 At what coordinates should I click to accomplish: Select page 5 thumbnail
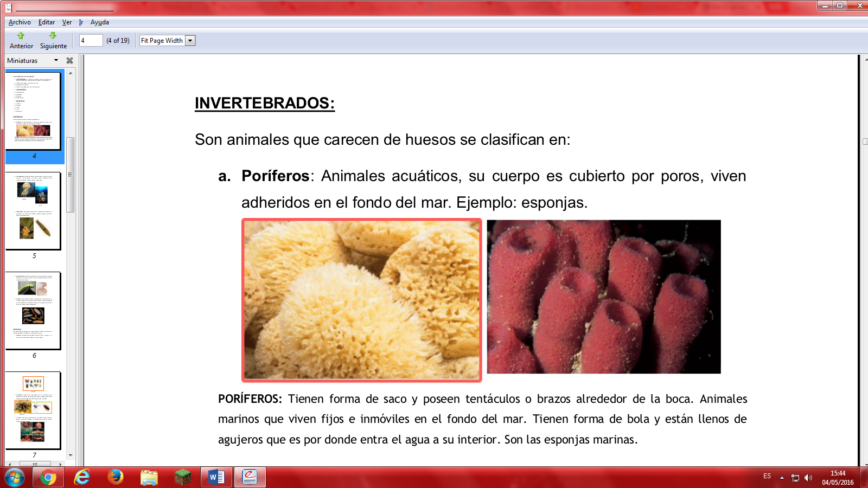pyautogui.click(x=34, y=211)
